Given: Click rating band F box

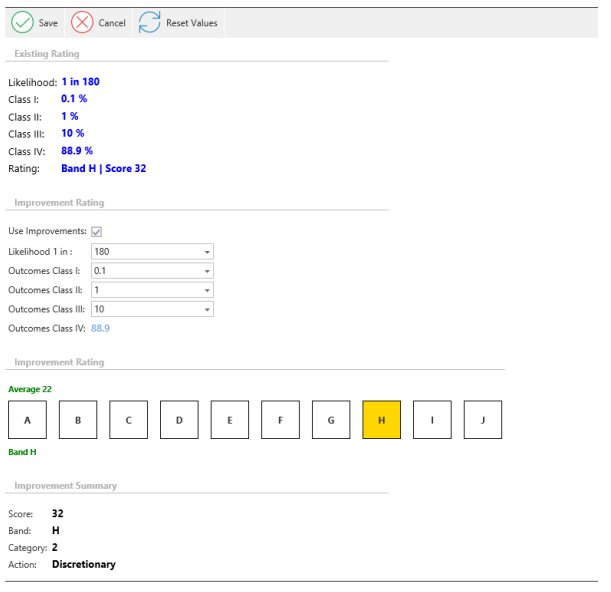Looking at the screenshot, I should (280, 420).
